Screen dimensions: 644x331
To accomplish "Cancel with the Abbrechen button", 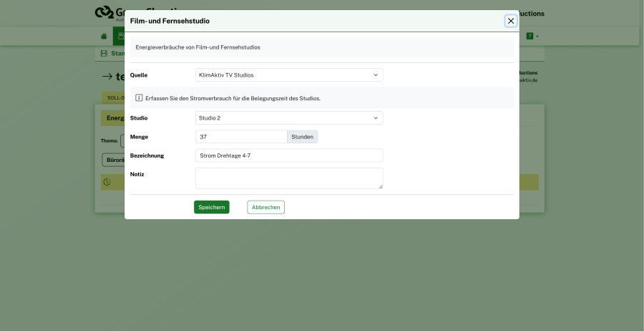I will point(266,207).
